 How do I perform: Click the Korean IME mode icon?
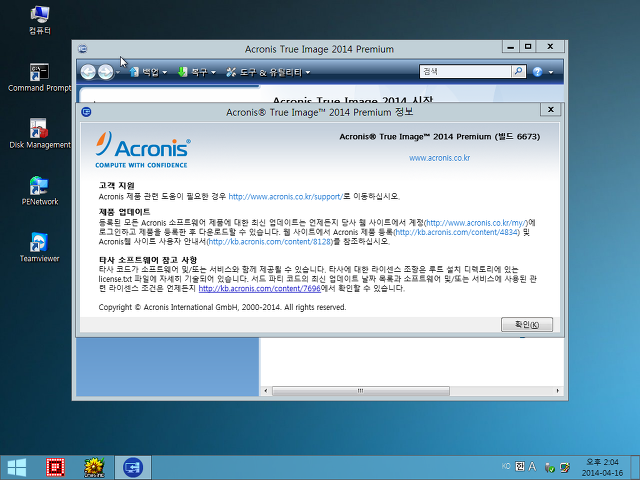[x=520, y=467]
